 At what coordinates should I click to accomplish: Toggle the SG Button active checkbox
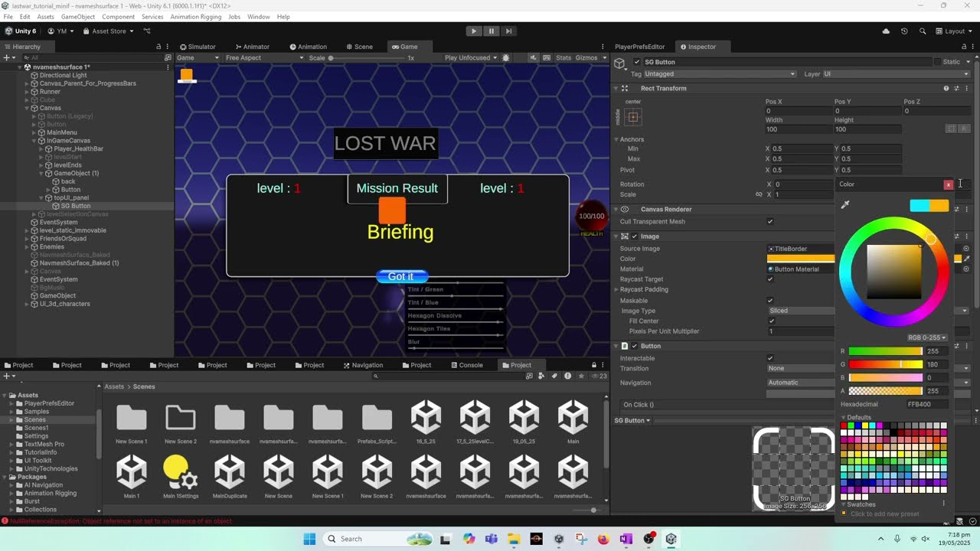(x=637, y=62)
